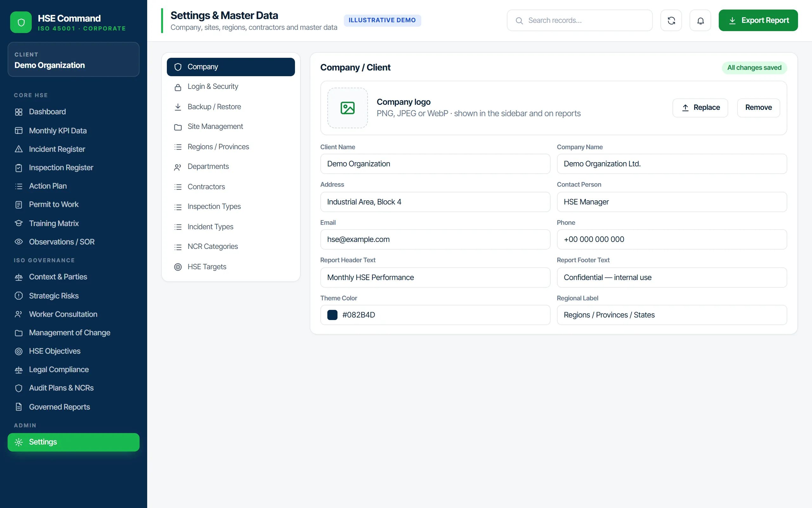Screen dimensions: 812x508
Task: Click the Settings gear icon in sidebar
Action: pyautogui.click(x=19, y=442)
